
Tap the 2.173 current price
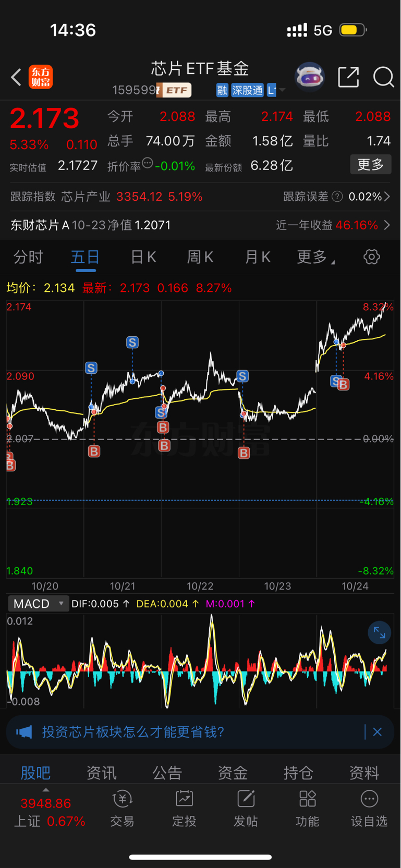coord(44,118)
